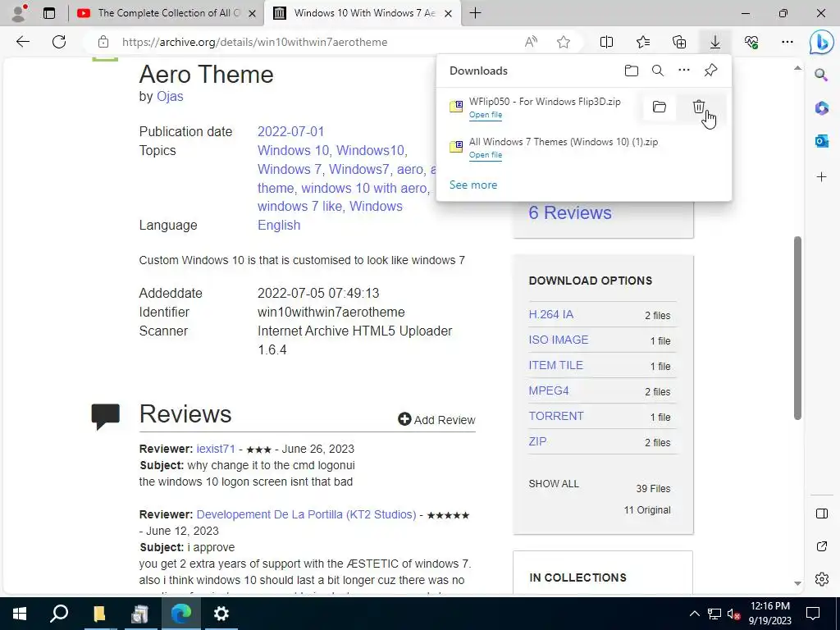Open a new browser tab

[x=475, y=13]
